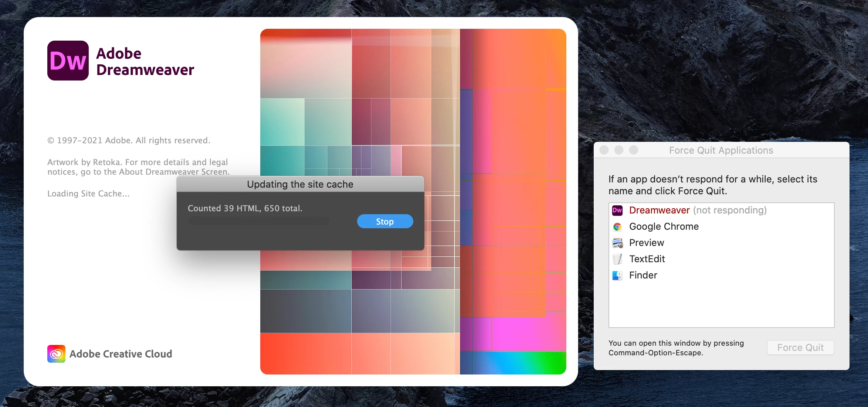Click the Updating the site cache title bar

click(x=300, y=184)
